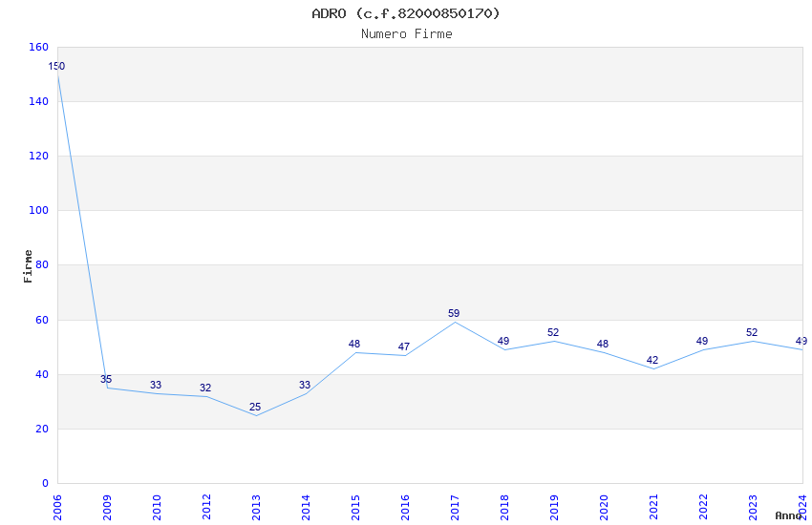Click the y-axis tick label 80
This screenshot has height=525, width=812.
(42, 264)
